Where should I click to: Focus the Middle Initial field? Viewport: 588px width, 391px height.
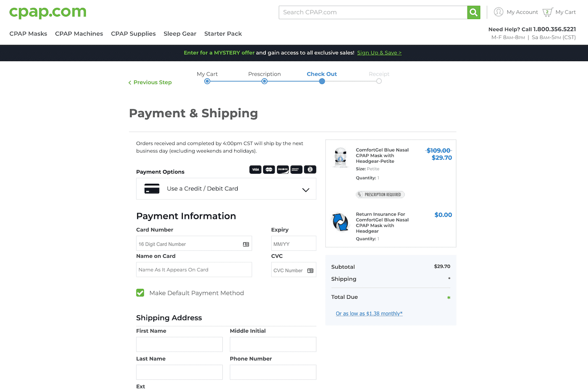tap(273, 344)
